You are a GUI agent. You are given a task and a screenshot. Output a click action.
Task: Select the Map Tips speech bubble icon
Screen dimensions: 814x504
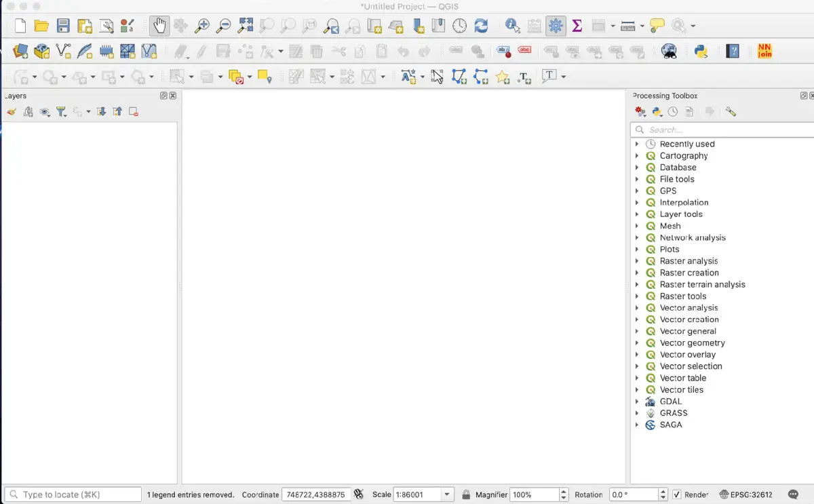pos(657,26)
